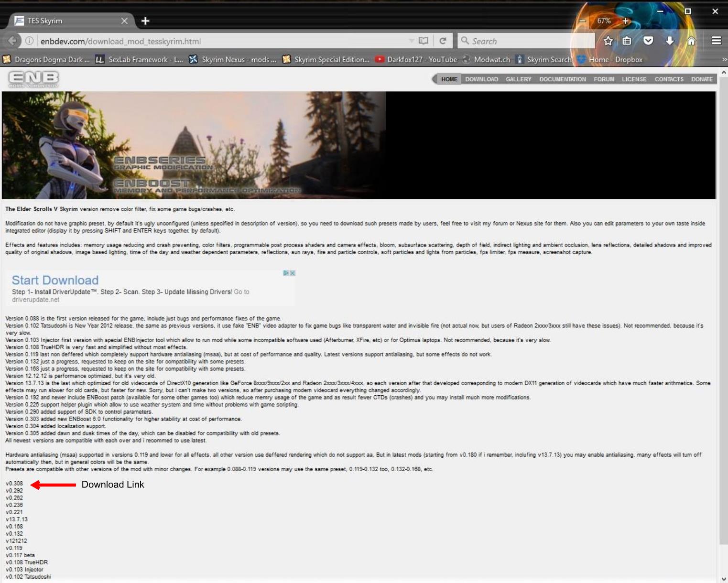Viewport: 728px width, 583px height.
Task: Open the v0.221 version link
Action: pos(14,512)
